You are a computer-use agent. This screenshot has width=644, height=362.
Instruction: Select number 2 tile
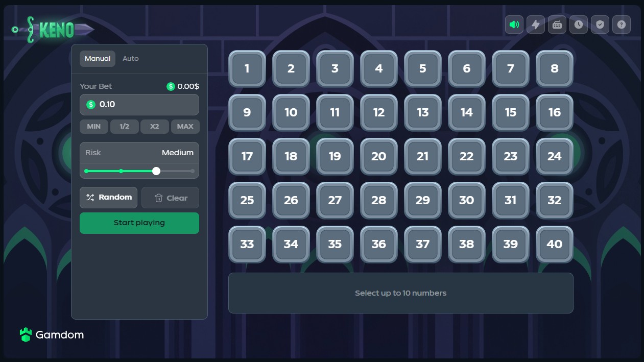coord(291,69)
